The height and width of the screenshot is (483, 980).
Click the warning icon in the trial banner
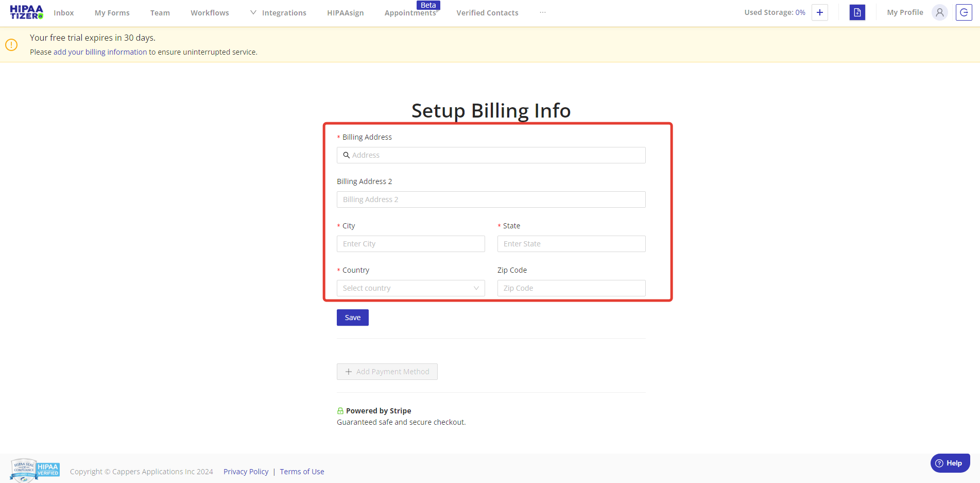(x=11, y=44)
